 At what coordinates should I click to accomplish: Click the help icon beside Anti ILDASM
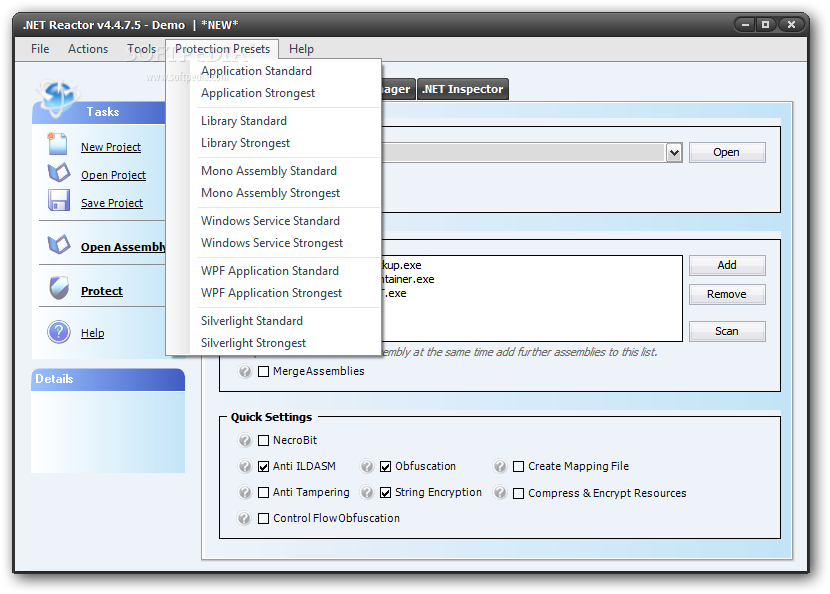tap(245, 466)
